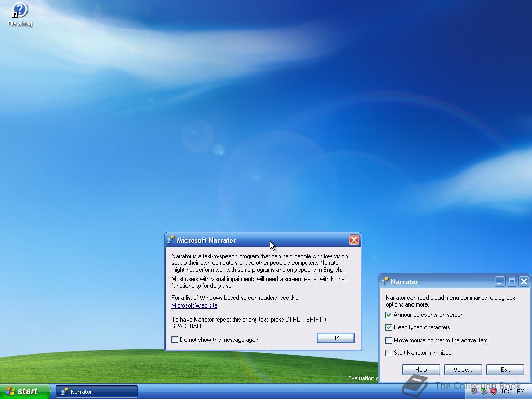Click the Microsoft Narrator title bar text
The width and height of the screenshot is (532, 399).
206,240
